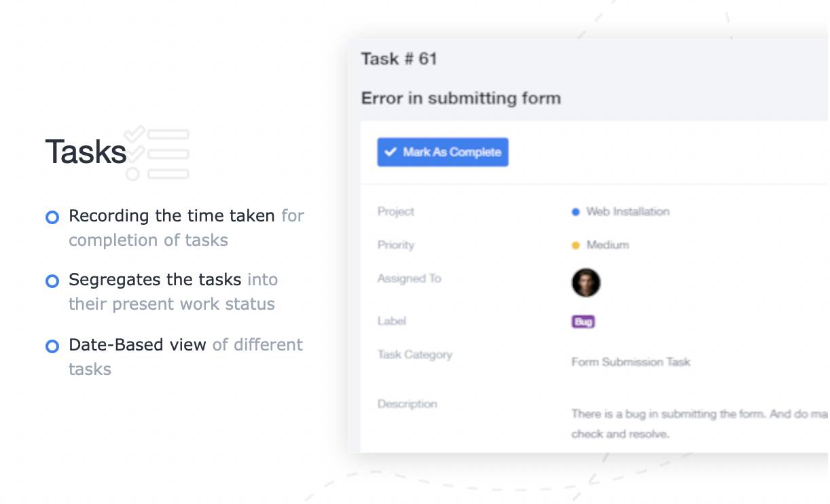The image size is (830, 504).
Task: Click the yellow Medium priority dot
Action: coord(575,245)
